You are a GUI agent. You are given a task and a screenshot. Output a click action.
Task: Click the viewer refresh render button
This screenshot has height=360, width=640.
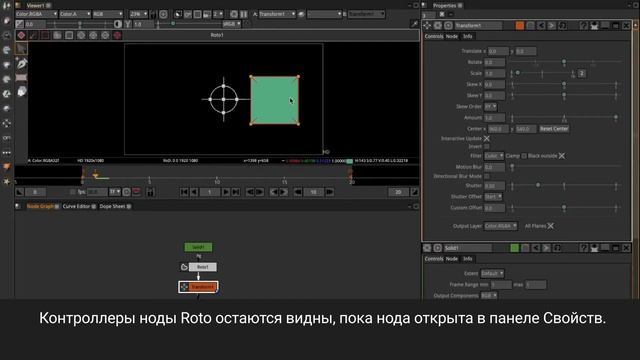pyautogui.click(x=234, y=14)
